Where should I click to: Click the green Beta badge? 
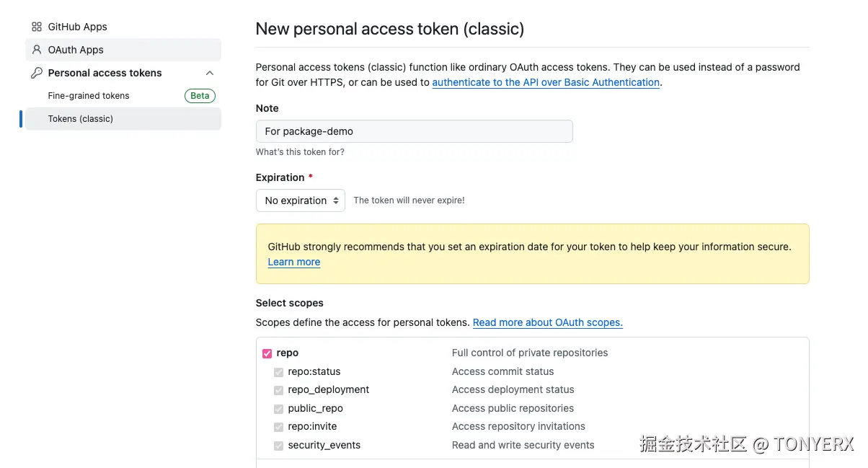tap(200, 96)
